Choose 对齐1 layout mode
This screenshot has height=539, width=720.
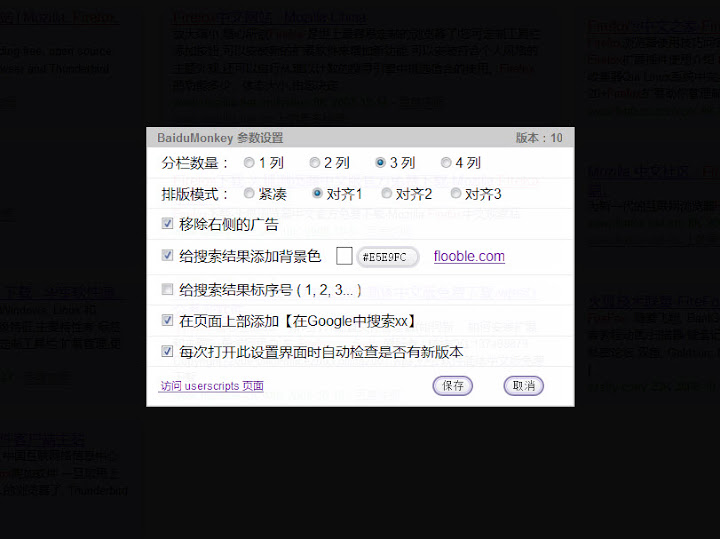(x=317, y=193)
